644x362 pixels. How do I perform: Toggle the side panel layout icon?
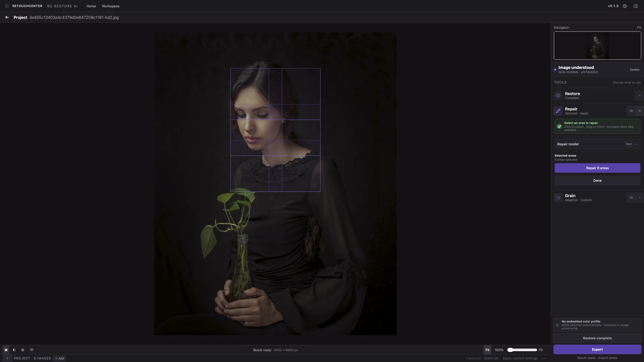coord(636,6)
